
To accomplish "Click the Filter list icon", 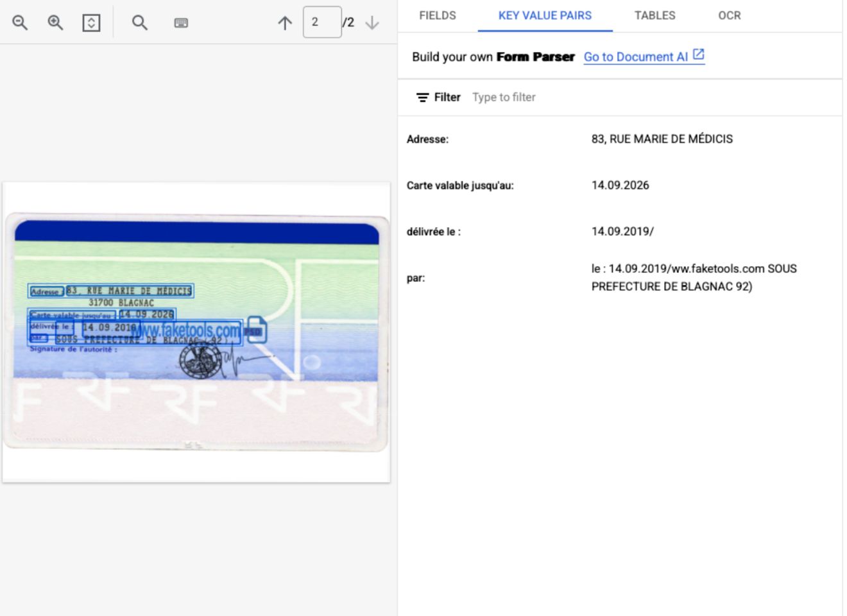I will [x=422, y=98].
